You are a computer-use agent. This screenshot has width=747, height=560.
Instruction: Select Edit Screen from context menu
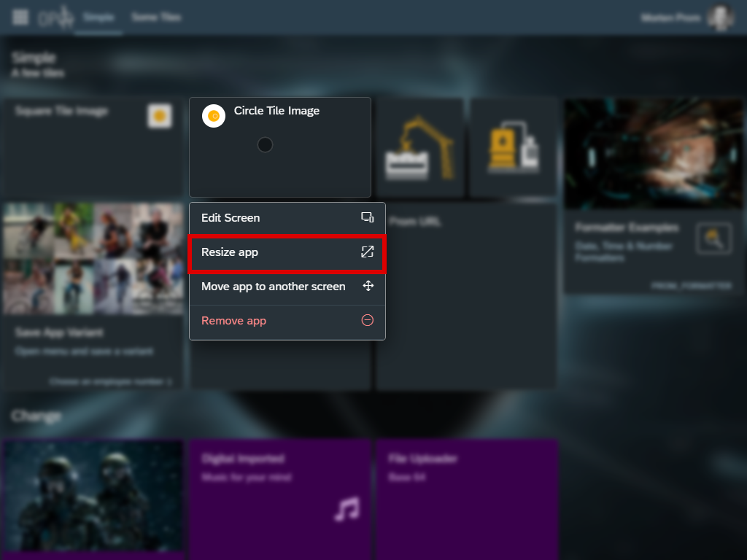point(231,218)
